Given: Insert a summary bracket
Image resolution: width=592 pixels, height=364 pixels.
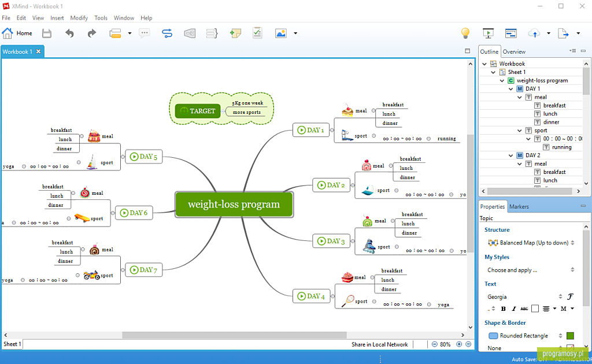Looking at the screenshot, I should 212,33.
